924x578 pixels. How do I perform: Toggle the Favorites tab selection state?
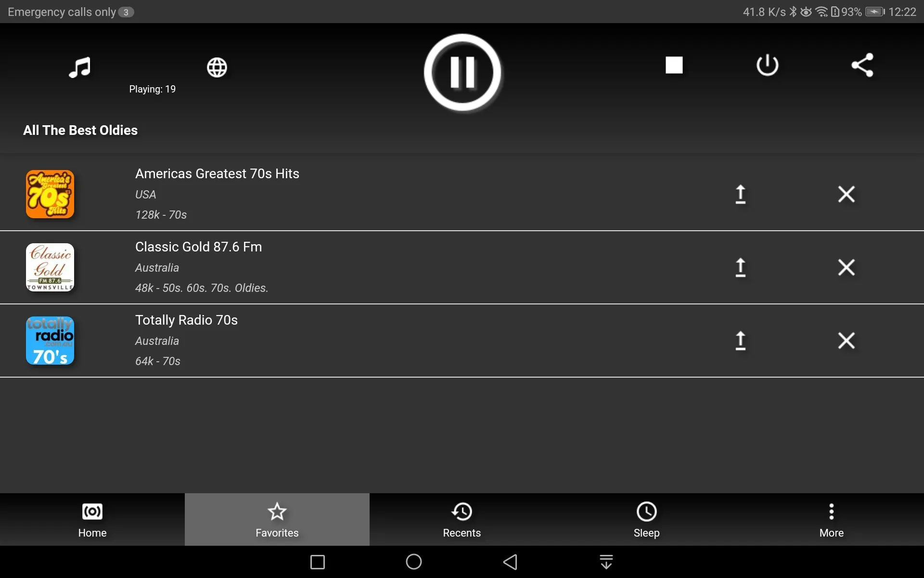277,519
